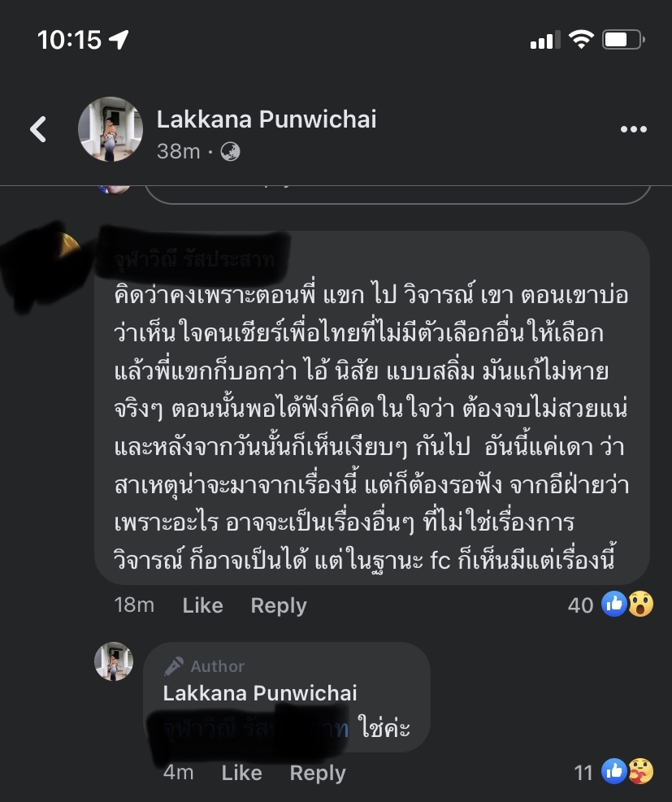Open the author's small reply avatar
Image resolution: width=672 pixels, height=802 pixels.
pyautogui.click(x=114, y=661)
